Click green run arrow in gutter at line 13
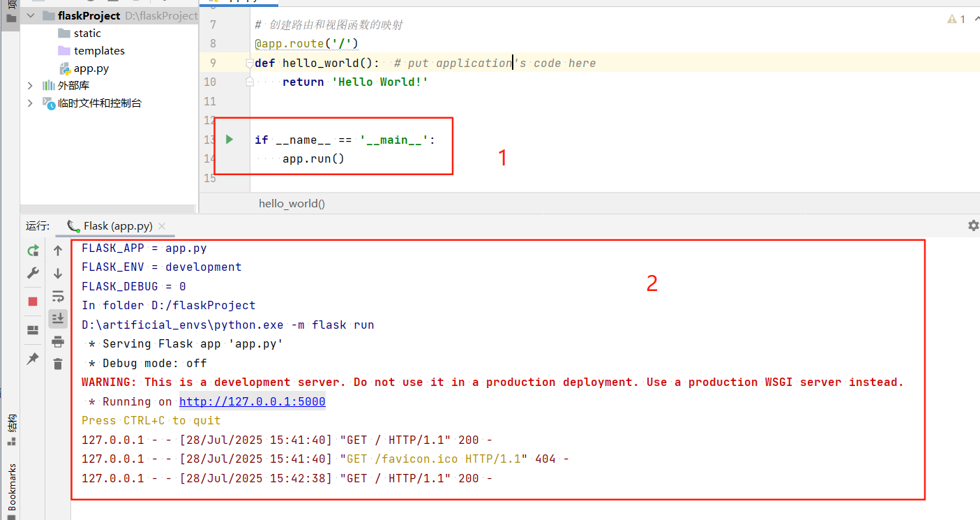 click(229, 140)
